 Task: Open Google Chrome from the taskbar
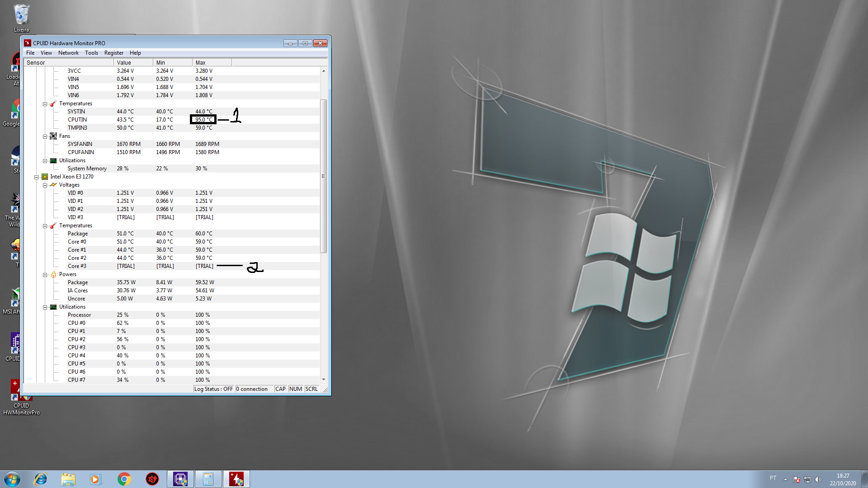pos(124,479)
